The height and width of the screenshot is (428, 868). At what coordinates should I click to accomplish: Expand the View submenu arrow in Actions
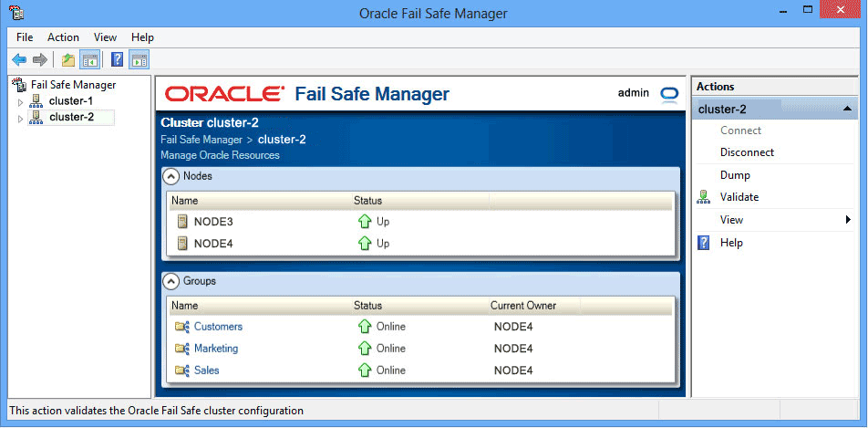click(848, 220)
